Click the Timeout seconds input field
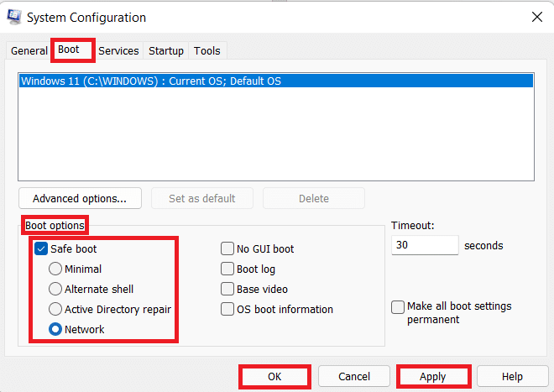This screenshot has width=554, height=392. pyautogui.click(x=425, y=246)
